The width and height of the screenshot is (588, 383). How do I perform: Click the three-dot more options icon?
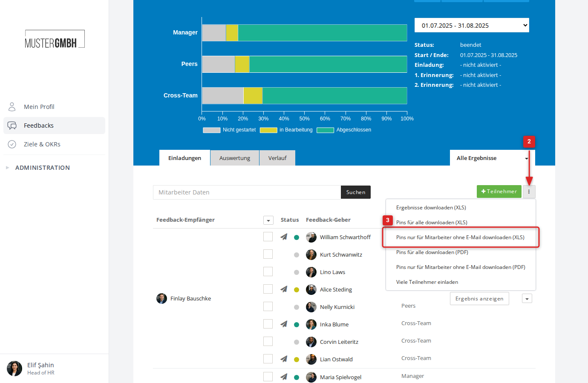point(529,191)
